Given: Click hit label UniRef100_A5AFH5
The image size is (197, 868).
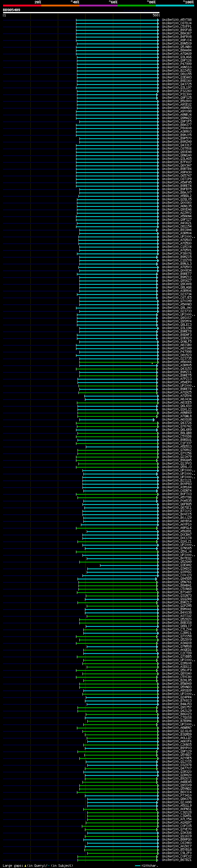Looking at the screenshot, I should tap(177, 182).
